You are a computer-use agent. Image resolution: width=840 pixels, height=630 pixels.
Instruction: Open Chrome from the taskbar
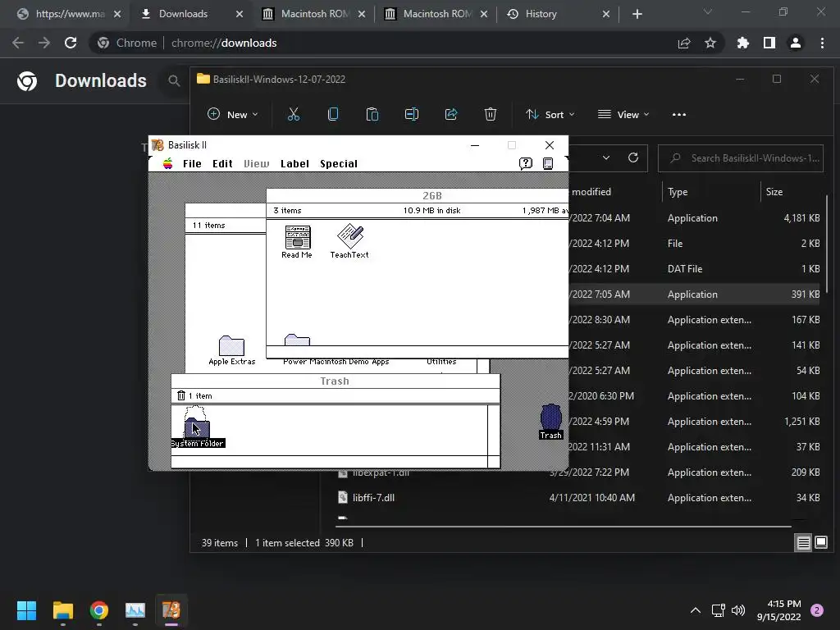[99, 610]
